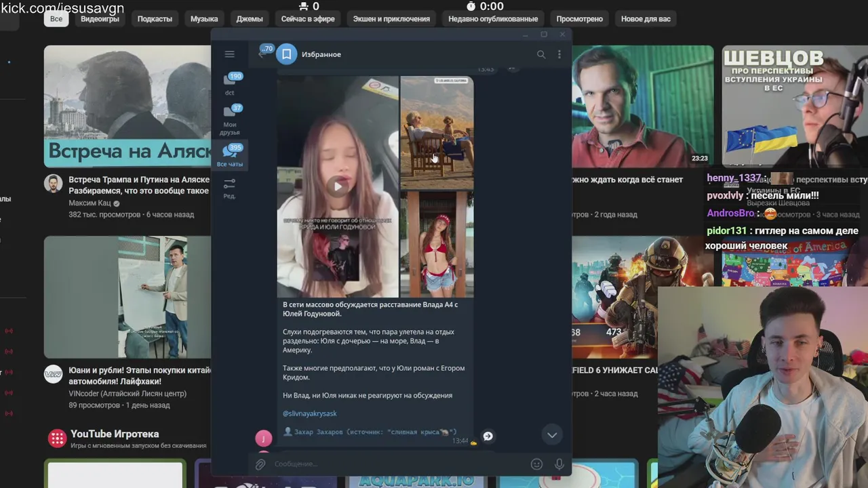Open the YouTube Игротека section heading

point(115,434)
